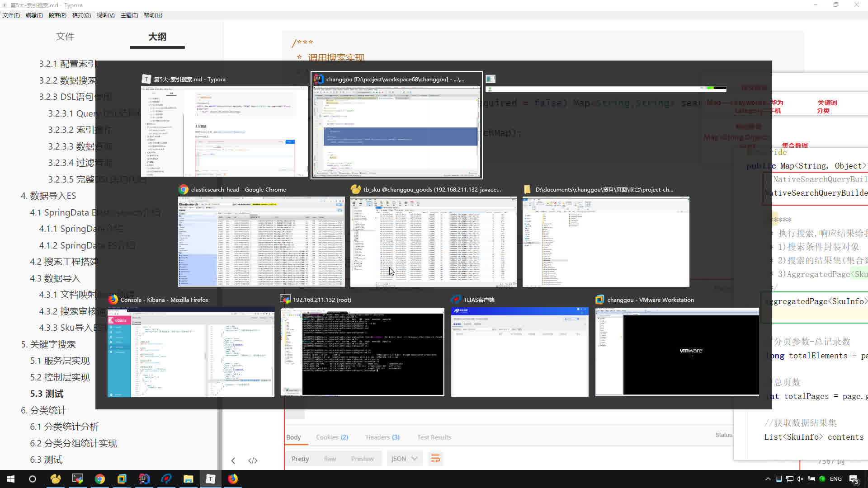Image resolution: width=868 pixels, height=488 pixels.
Task: Open IntelliJ IDEA from the taskbar
Action: coord(144,479)
